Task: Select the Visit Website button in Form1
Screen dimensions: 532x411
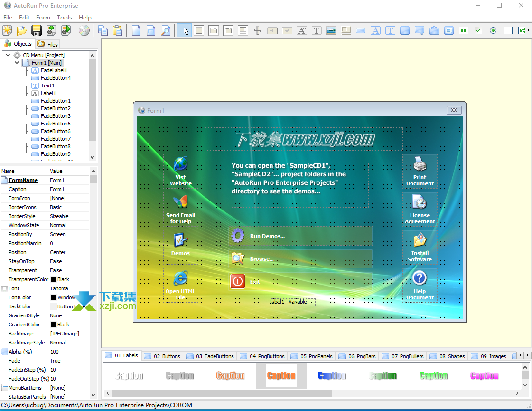Action: pos(180,171)
